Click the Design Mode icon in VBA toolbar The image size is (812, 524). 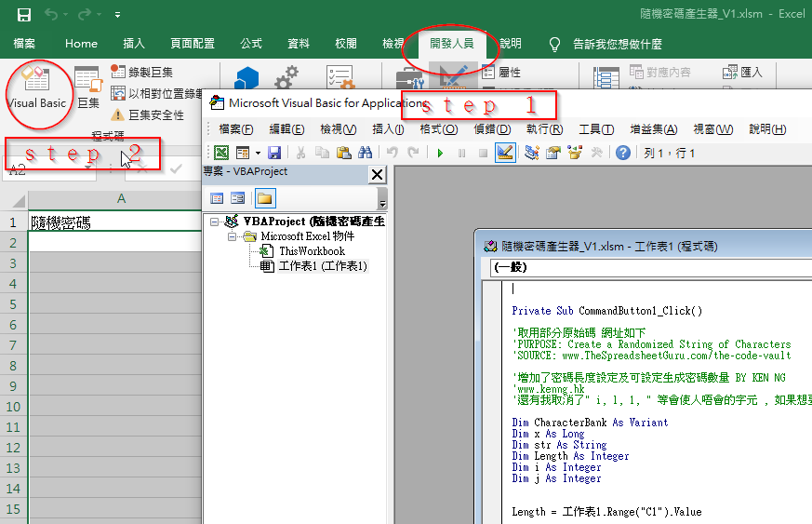point(505,153)
